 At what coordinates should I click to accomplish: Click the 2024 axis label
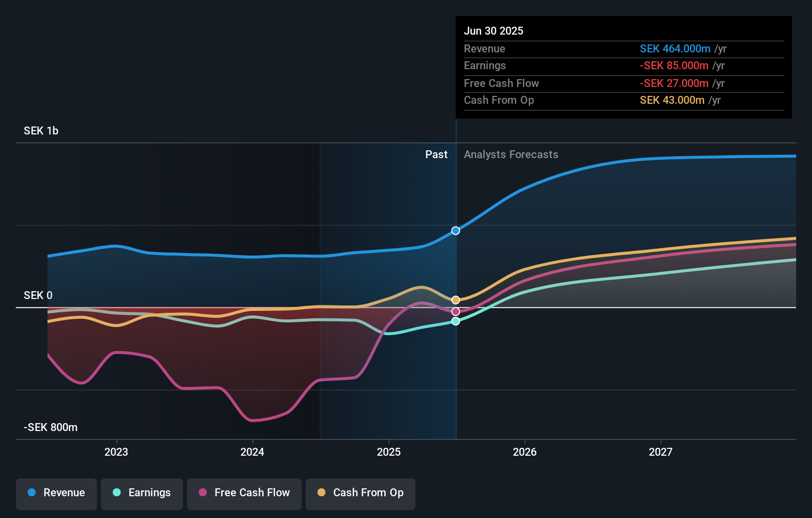(x=252, y=451)
